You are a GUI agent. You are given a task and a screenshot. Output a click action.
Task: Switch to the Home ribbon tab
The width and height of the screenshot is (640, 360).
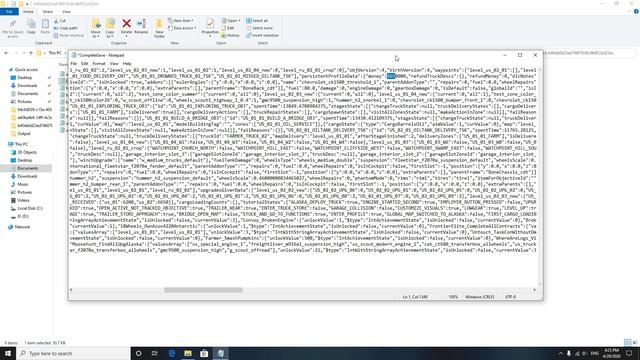(x=28, y=12)
